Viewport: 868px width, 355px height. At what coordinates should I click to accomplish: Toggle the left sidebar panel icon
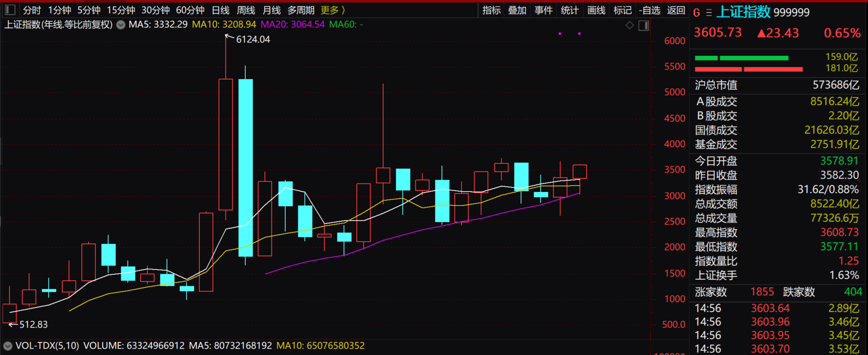[x=10, y=10]
